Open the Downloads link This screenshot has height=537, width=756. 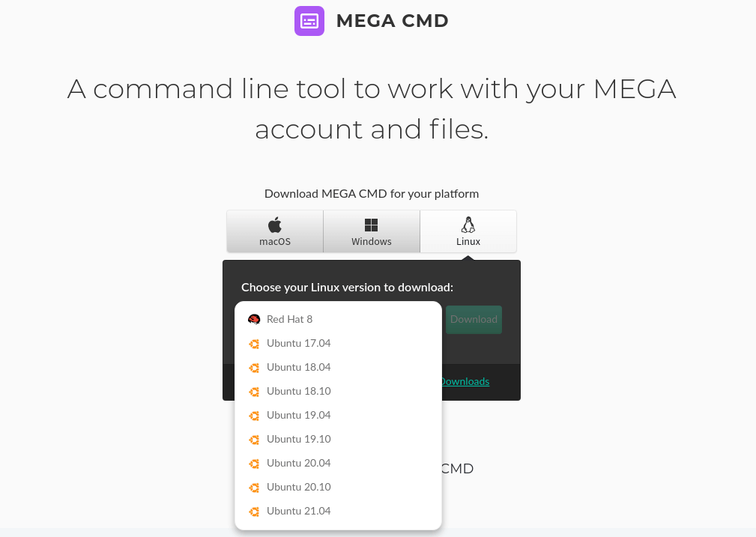point(464,381)
